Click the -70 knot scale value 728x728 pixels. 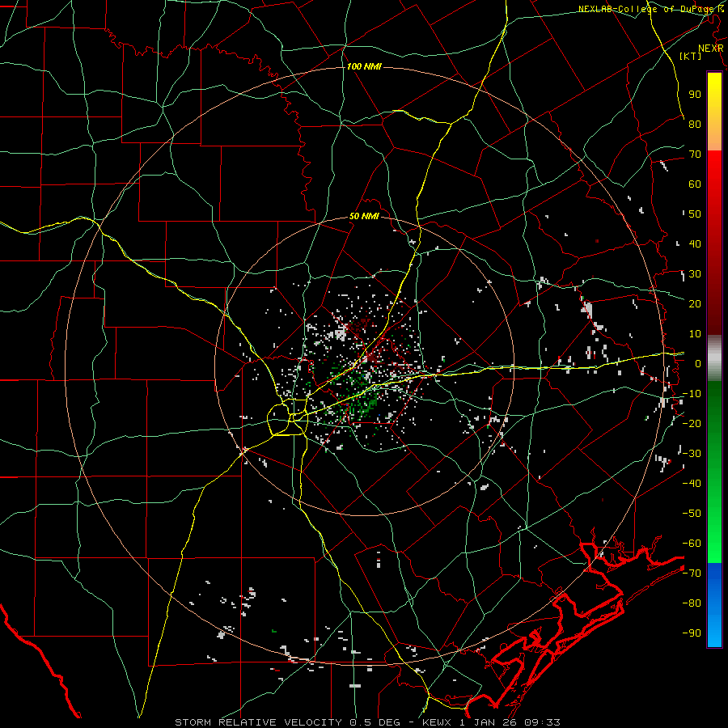point(692,574)
